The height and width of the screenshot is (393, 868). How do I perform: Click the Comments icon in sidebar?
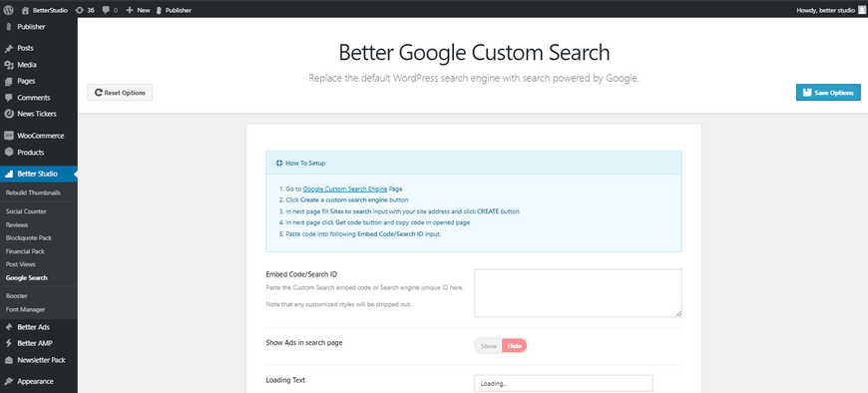[8, 98]
